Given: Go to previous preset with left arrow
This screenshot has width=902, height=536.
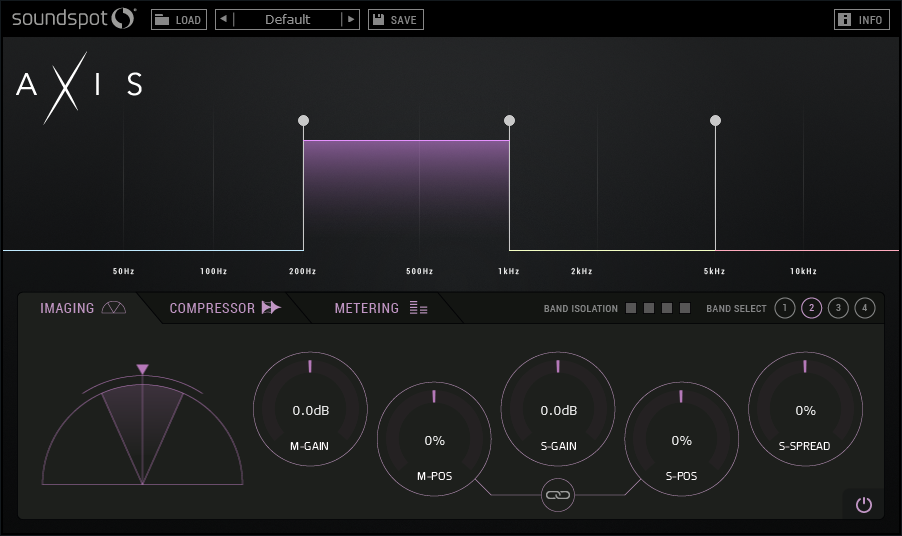Looking at the screenshot, I should [224, 19].
